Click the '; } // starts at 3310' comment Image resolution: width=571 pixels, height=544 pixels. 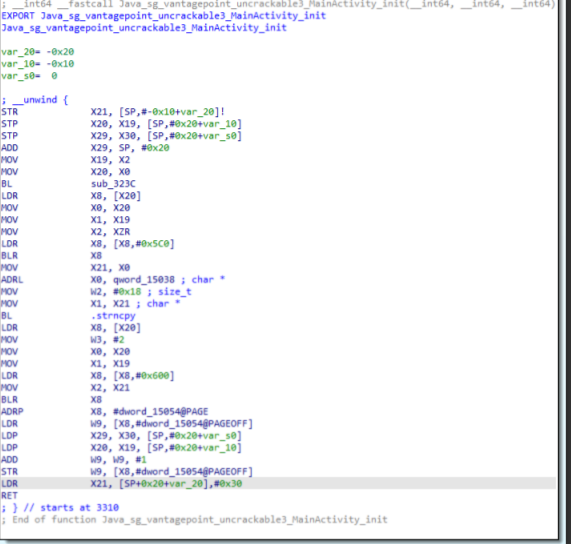click(60, 508)
